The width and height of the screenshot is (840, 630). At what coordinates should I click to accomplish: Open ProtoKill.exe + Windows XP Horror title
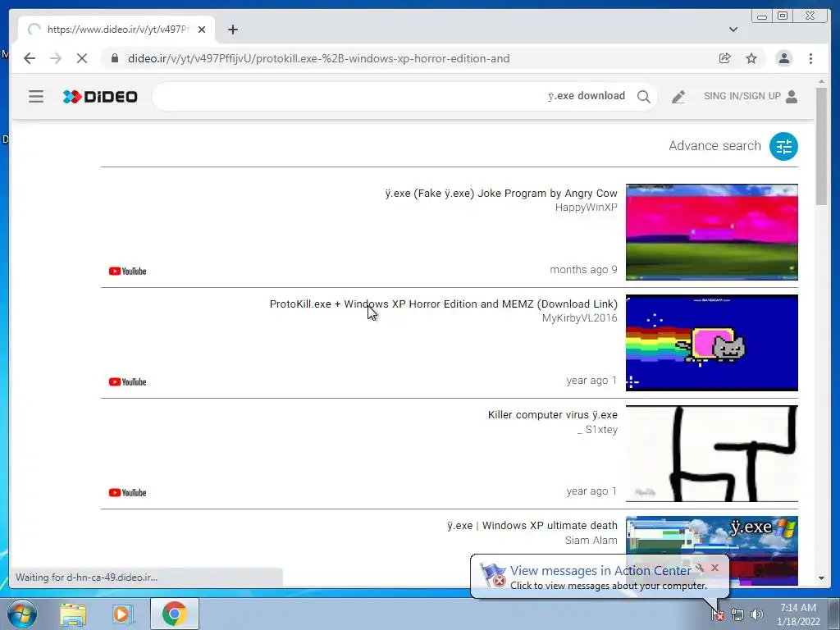(x=444, y=304)
